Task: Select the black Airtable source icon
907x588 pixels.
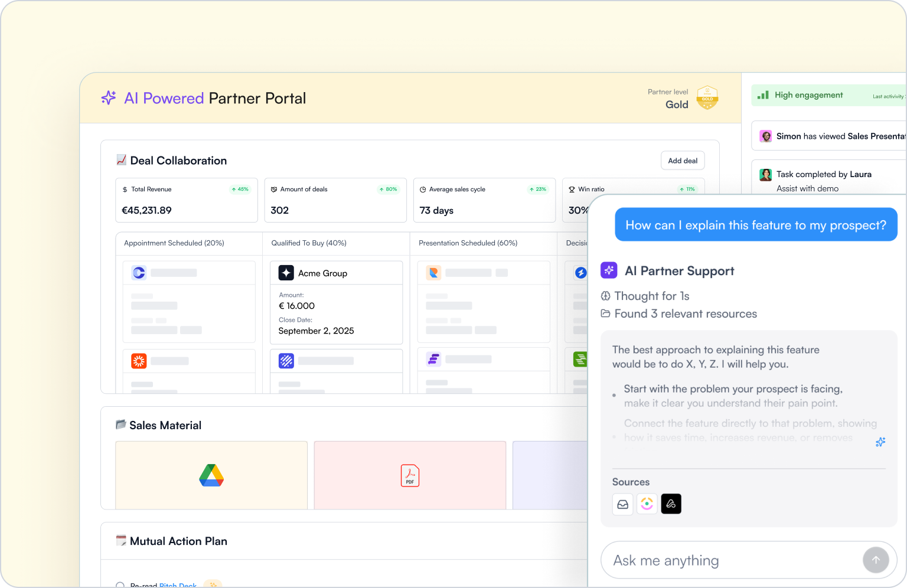Action: tap(671, 504)
